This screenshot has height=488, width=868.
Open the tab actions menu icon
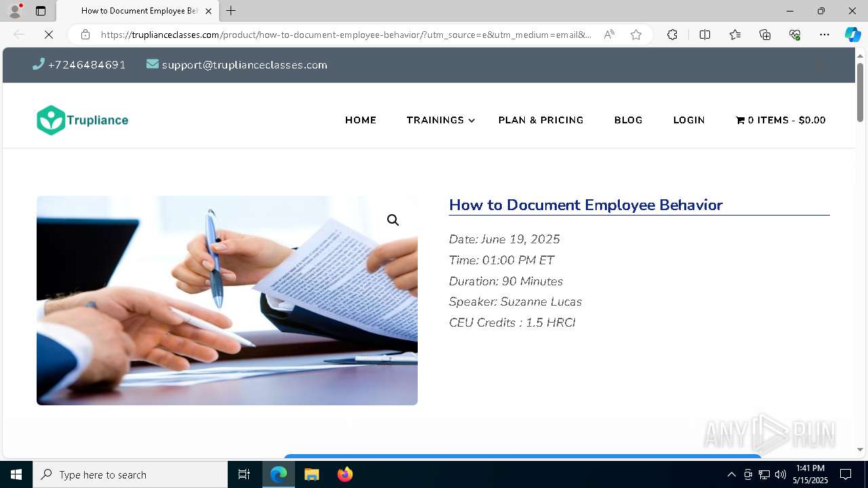pyautogui.click(x=41, y=11)
